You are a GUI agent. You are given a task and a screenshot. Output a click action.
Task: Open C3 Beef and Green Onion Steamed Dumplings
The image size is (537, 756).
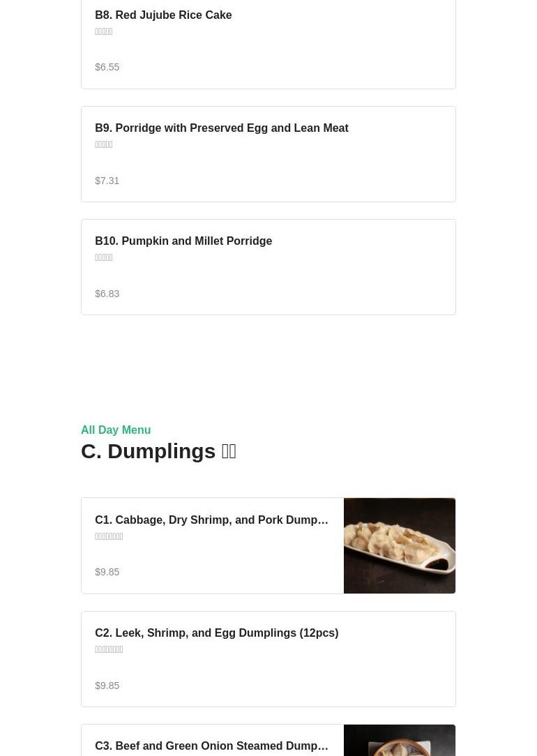211,746
